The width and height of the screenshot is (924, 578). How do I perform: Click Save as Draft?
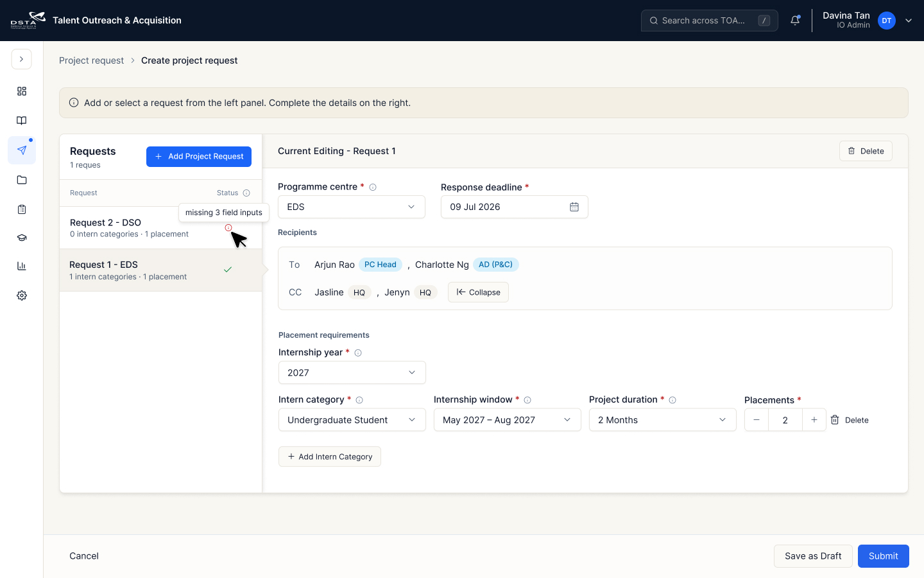pyautogui.click(x=813, y=556)
